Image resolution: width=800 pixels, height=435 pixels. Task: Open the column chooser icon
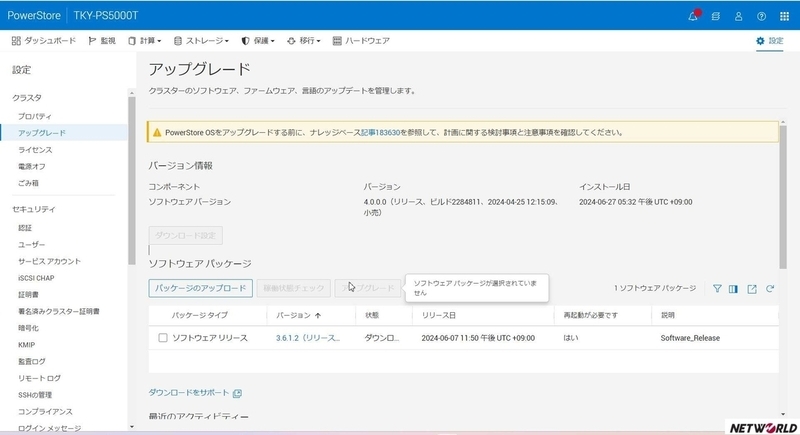pos(733,289)
